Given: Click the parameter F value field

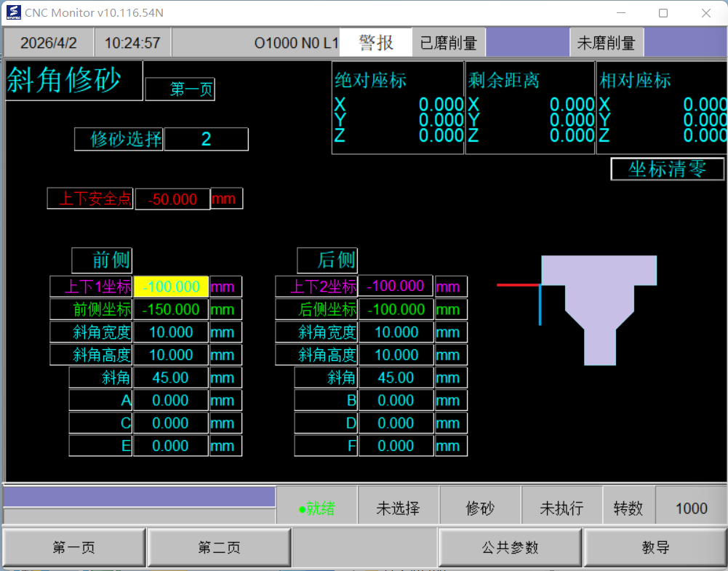Looking at the screenshot, I should point(396,446).
